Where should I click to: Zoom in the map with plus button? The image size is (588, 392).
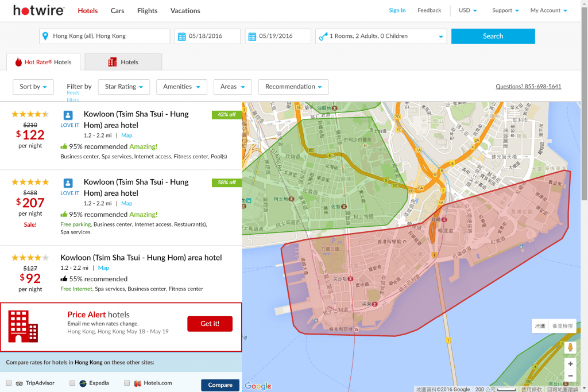(x=570, y=364)
